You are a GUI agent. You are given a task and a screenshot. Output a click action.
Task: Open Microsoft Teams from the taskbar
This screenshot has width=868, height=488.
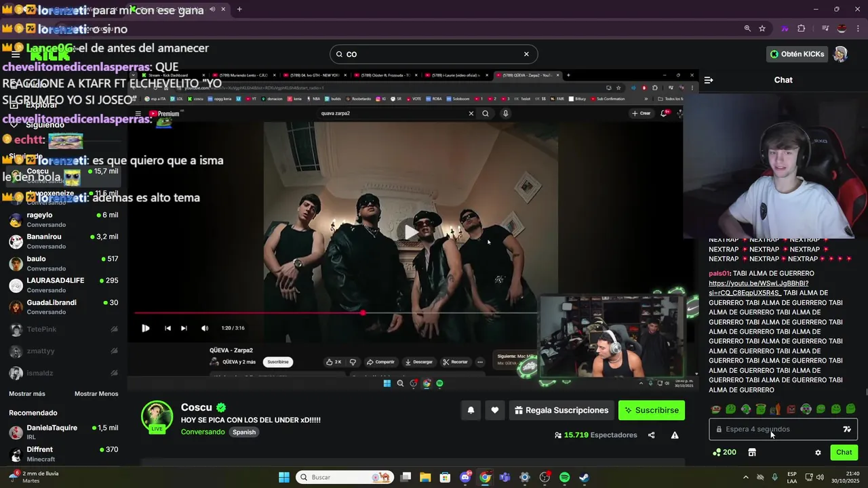tap(505, 477)
